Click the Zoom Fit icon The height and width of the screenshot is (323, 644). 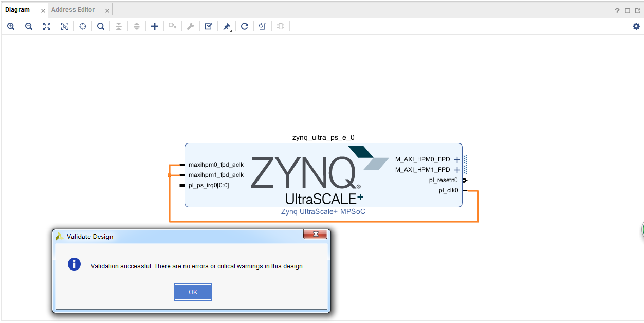(47, 26)
